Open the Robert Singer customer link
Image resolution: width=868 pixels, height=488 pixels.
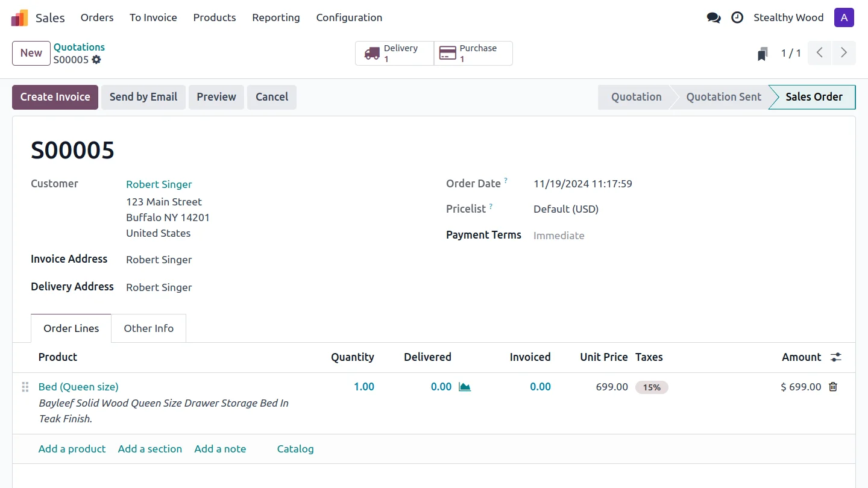click(x=159, y=184)
